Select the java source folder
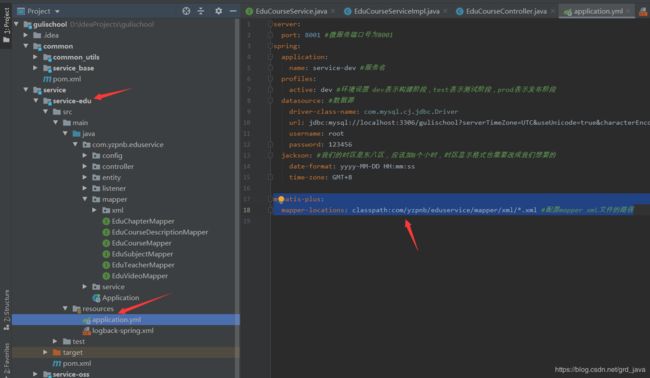This screenshot has width=650, height=378. (x=84, y=133)
